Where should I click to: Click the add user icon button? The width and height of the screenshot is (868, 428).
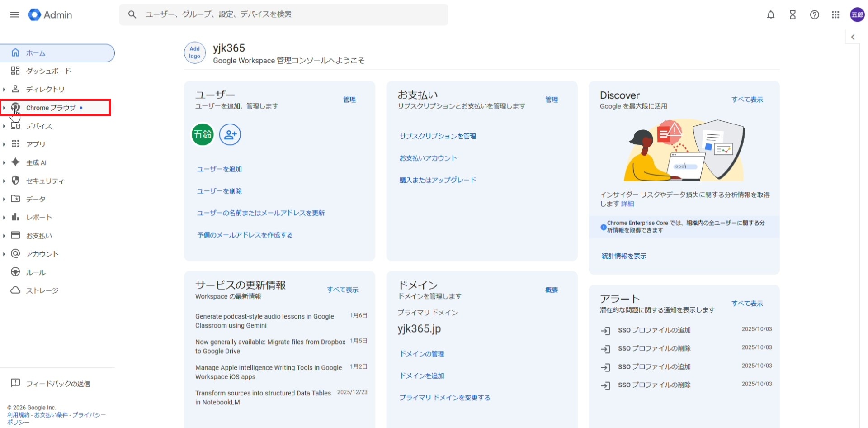point(230,134)
